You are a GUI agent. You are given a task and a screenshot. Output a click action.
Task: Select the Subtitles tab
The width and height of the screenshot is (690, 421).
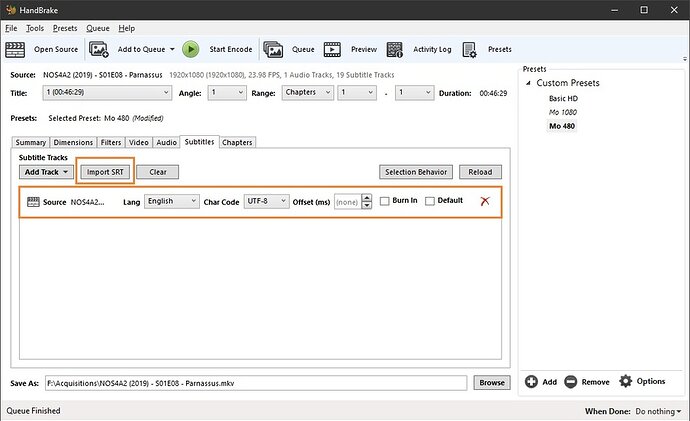click(199, 142)
